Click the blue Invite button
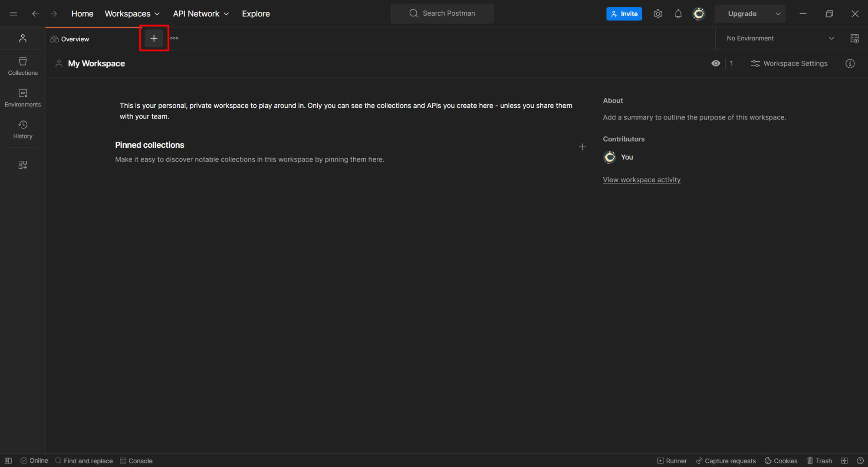Image resolution: width=868 pixels, height=467 pixels. (x=624, y=14)
